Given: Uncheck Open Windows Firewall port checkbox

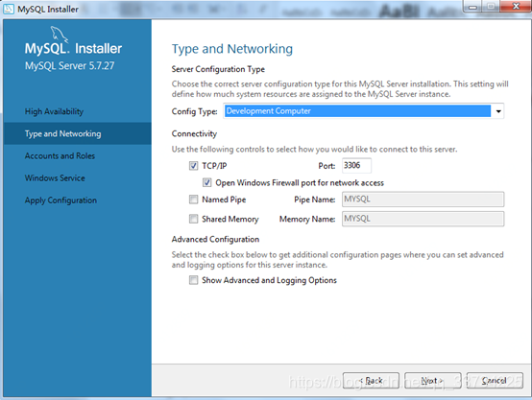Looking at the screenshot, I should pos(207,182).
